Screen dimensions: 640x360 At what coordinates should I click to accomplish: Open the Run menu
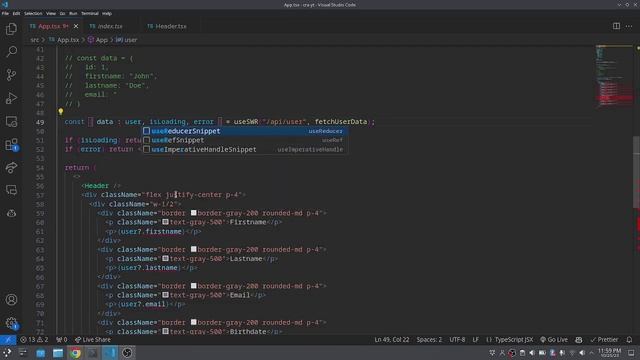point(73,13)
